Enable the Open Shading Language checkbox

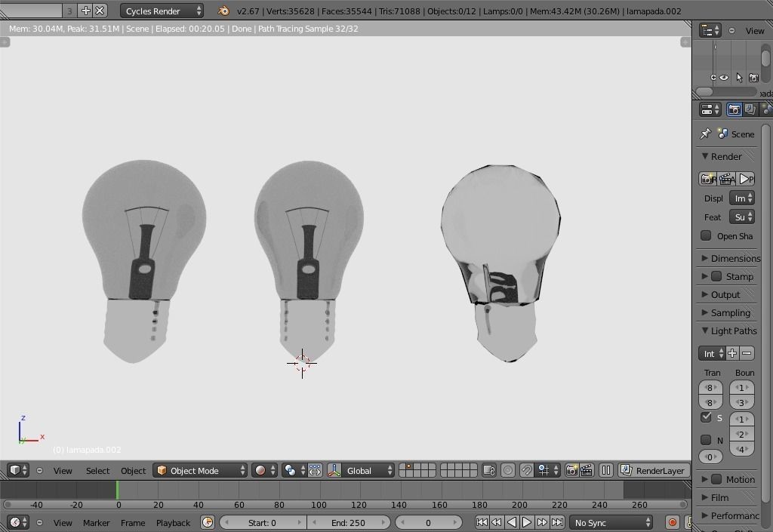pos(706,235)
